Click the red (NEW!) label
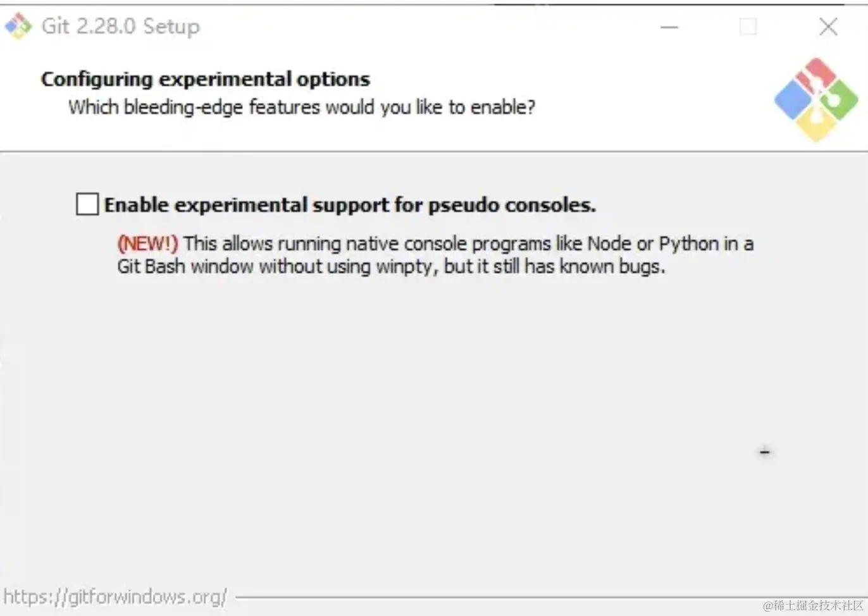This screenshot has height=616, width=868. click(148, 243)
